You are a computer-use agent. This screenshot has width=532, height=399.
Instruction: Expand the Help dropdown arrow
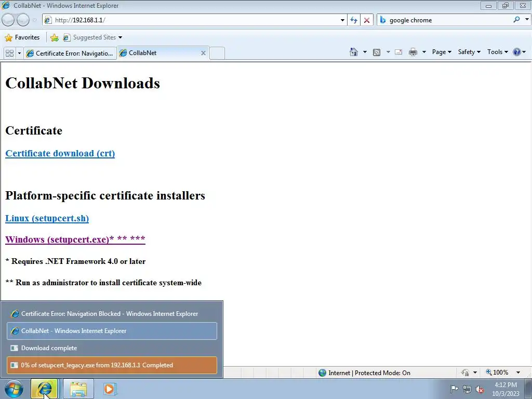524,52
